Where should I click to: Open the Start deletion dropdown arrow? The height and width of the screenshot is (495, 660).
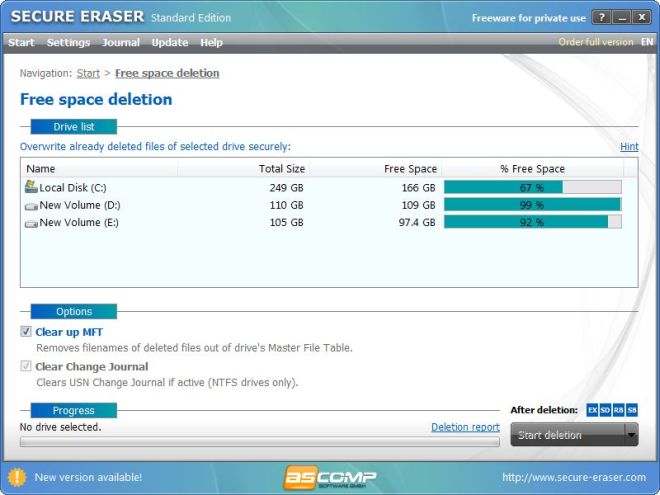pyautogui.click(x=631, y=435)
